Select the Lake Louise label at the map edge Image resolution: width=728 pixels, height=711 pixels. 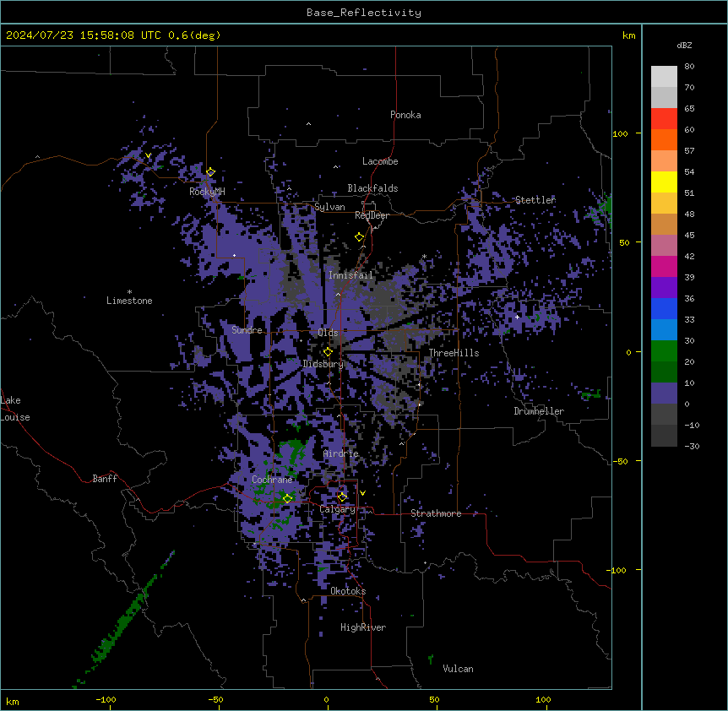[x=15, y=409]
